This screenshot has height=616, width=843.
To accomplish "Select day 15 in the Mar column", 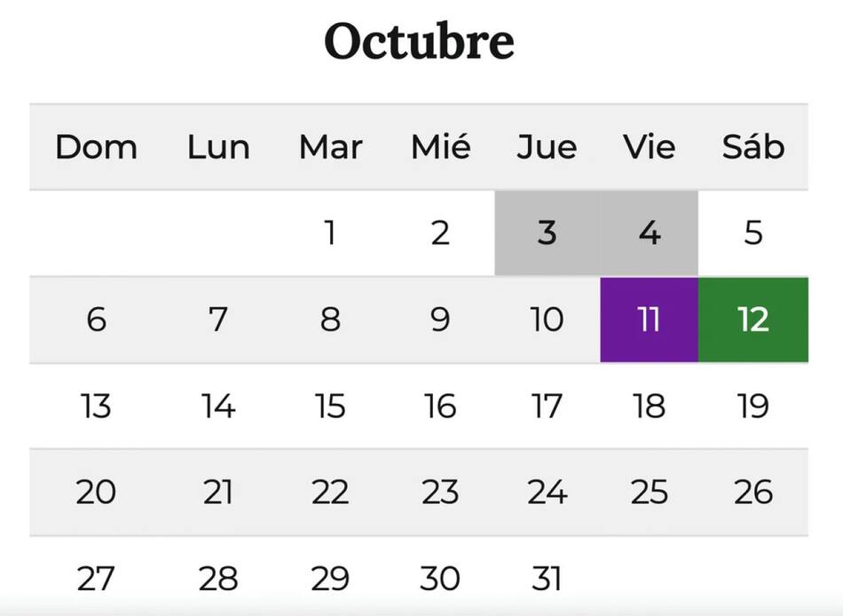I will [330, 406].
